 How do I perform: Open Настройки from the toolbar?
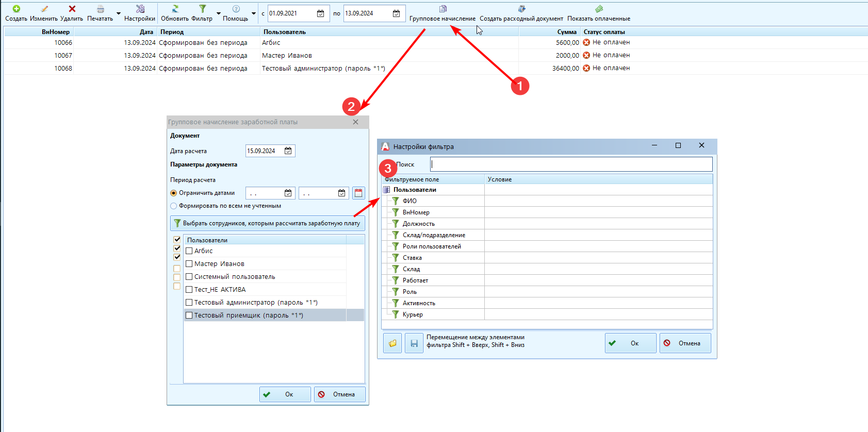pos(140,9)
